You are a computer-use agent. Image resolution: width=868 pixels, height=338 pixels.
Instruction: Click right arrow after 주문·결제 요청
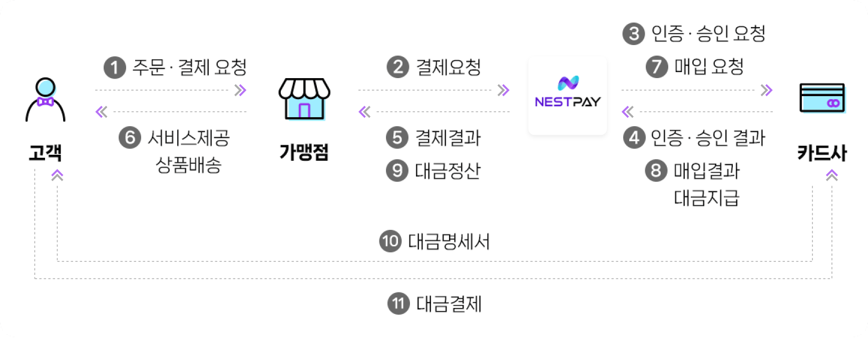click(240, 90)
